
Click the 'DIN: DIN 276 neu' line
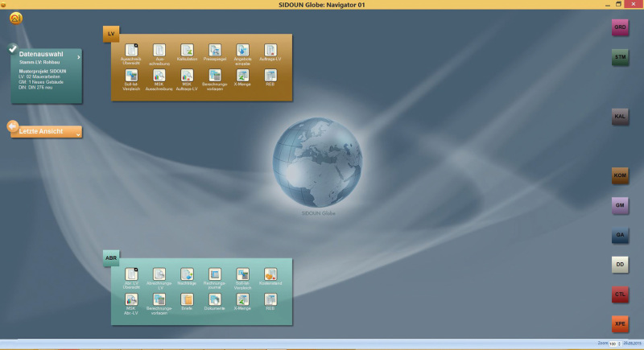click(x=35, y=88)
